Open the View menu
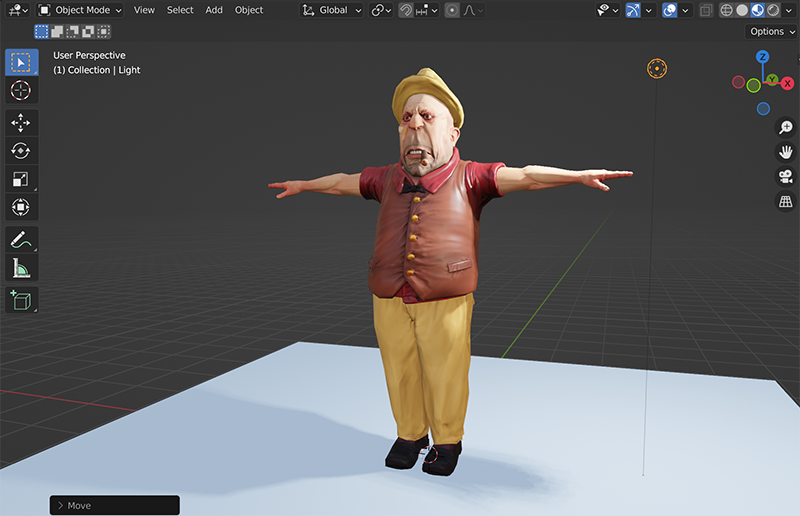This screenshot has height=516, width=800. pos(144,10)
